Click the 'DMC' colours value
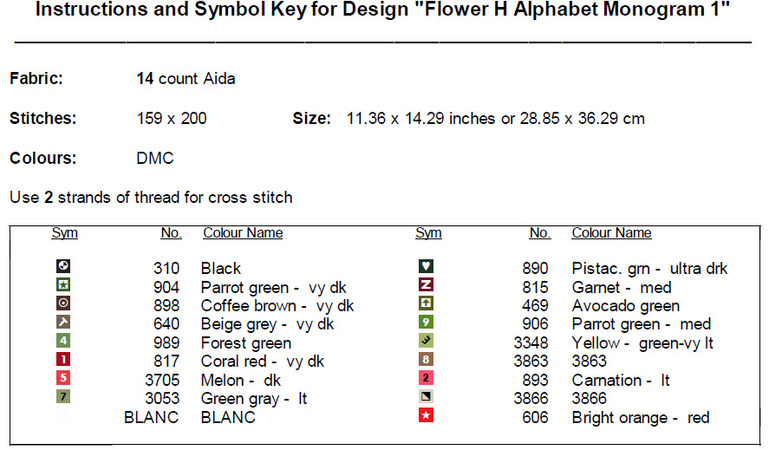 [155, 158]
